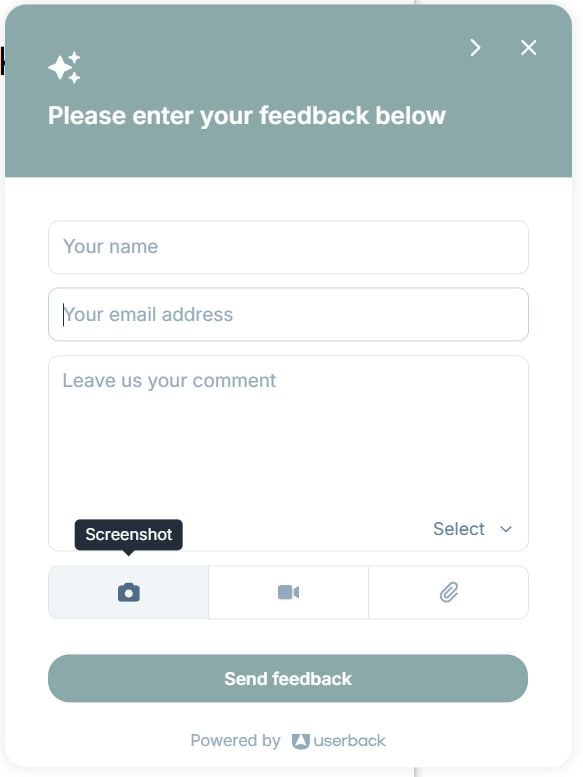The height and width of the screenshot is (777, 583).
Task: Click the sparkle stars icon in header
Action: [64, 67]
